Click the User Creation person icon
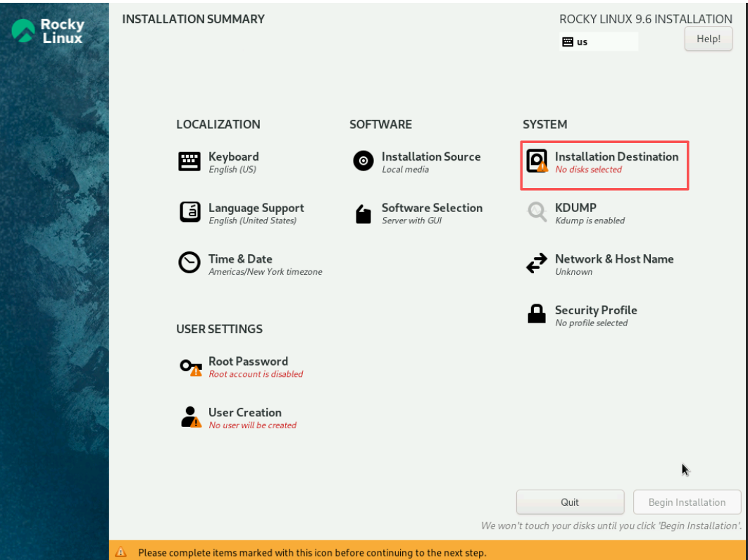 (x=190, y=417)
